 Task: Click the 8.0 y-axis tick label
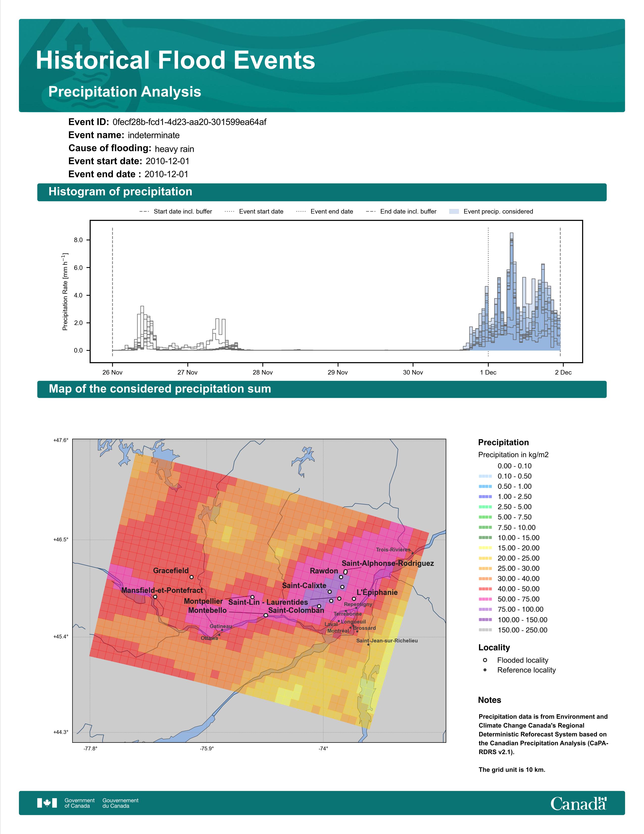coord(78,240)
